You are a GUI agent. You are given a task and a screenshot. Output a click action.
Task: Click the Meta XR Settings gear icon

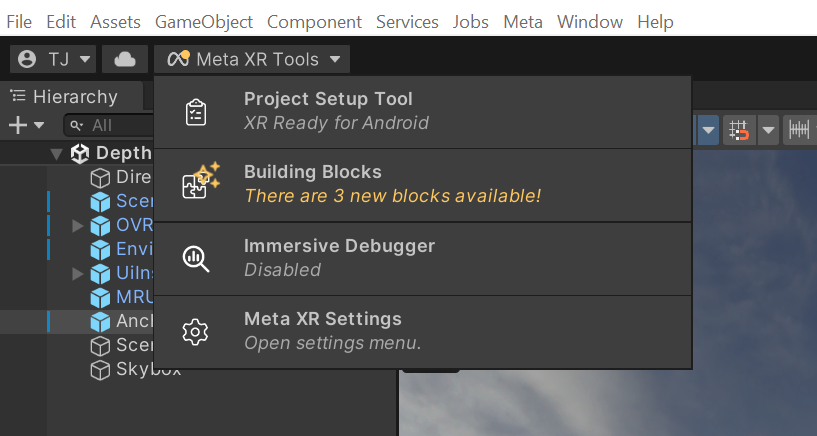point(196,331)
